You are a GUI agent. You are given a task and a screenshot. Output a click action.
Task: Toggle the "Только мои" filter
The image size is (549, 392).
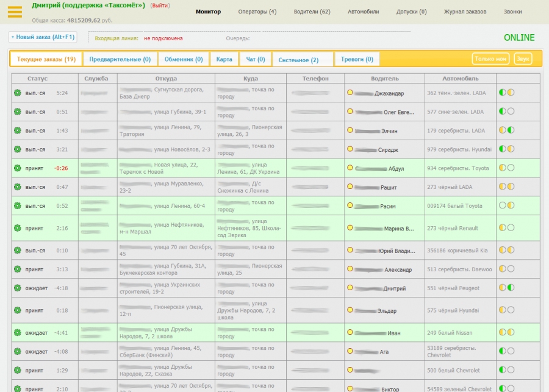coord(490,59)
